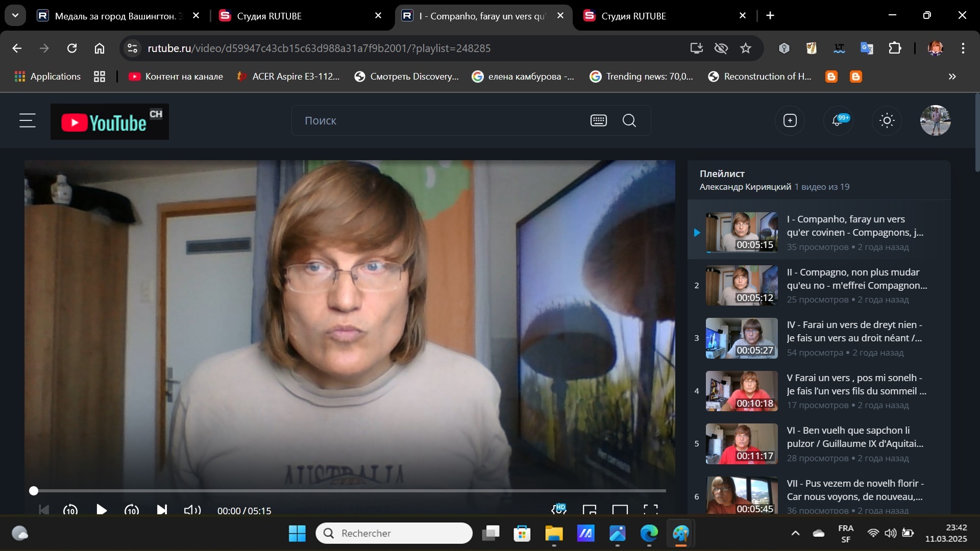Open Контент на канале bookmark
The height and width of the screenshot is (551, 980).
(x=176, y=77)
